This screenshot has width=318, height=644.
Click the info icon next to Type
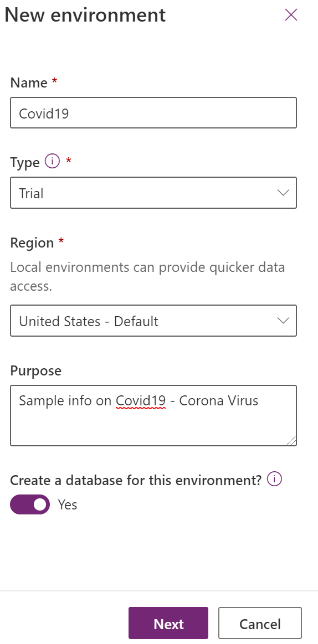pos(52,162)
